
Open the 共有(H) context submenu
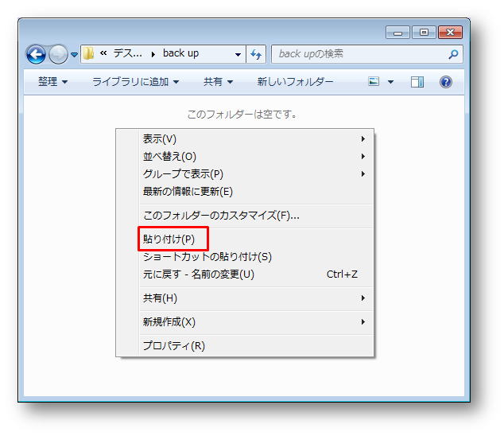coord(257,298)
